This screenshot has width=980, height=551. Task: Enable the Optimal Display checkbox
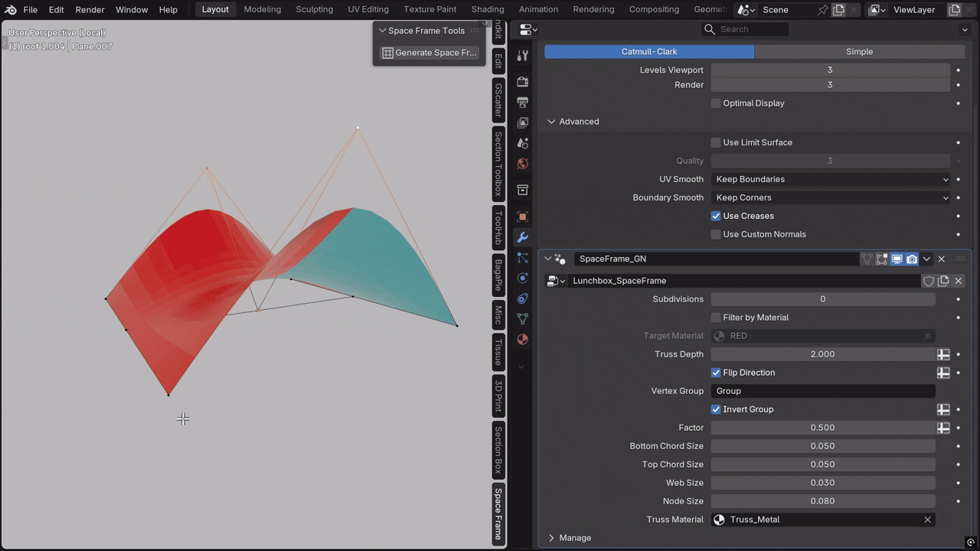click(716, 103)
